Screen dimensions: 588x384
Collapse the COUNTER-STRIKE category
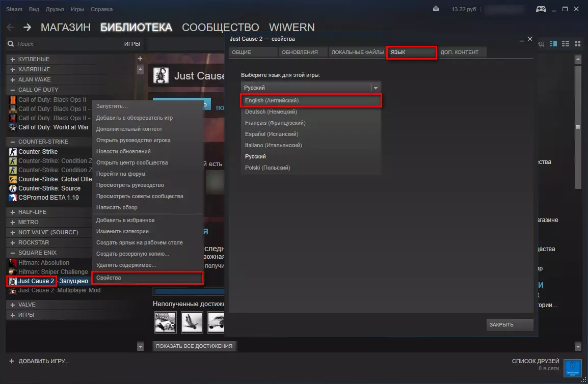click(13, 142)
